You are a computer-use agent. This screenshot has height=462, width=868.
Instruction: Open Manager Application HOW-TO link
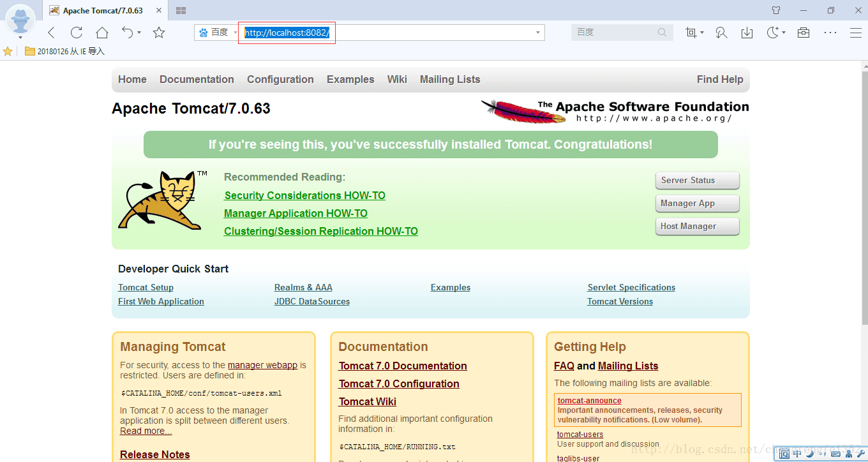click(x=296, y=213)
